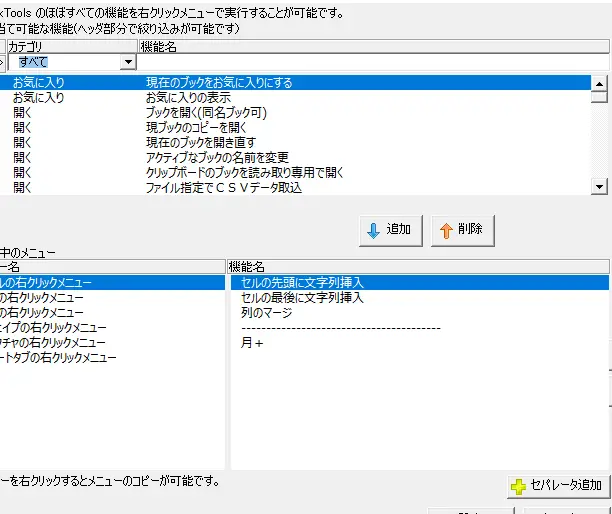Select ブックを開く(同名ブック可) in the function list
This screenshot has height=514, width=612.
[x=206, y=113]
